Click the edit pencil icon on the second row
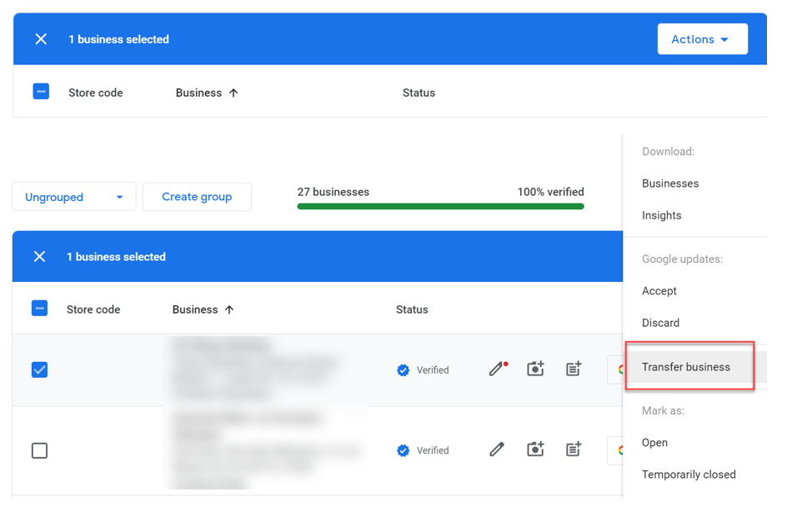The width and height of the screenshot is (812, 528). pyautogui.click(x=496, y=450)
